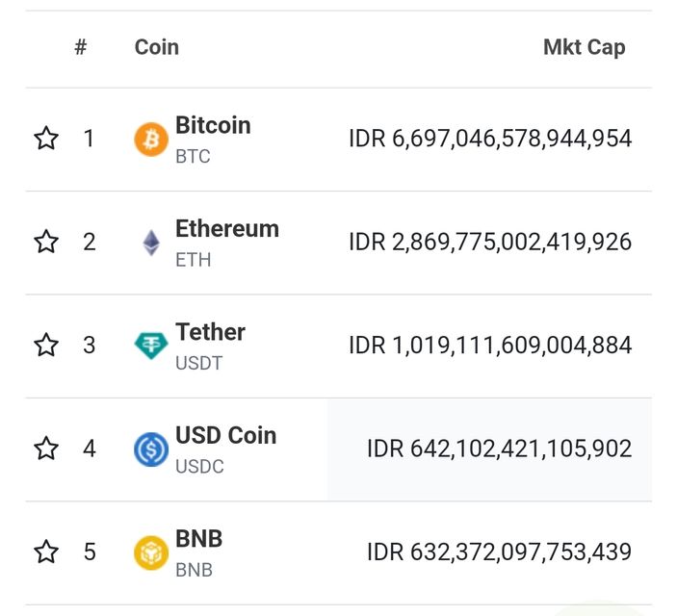Click the Ethereum diamond logo icon
Viewport: 677px width, 616px height.
[151, 243]
